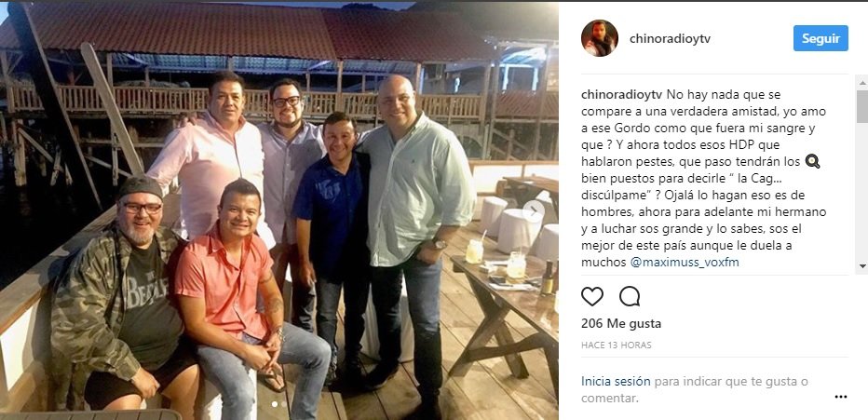Image resolution: width=868 pixels, height=420 pixels.
Task: Open chinoradioytv username in the post header
Action: 670,39
